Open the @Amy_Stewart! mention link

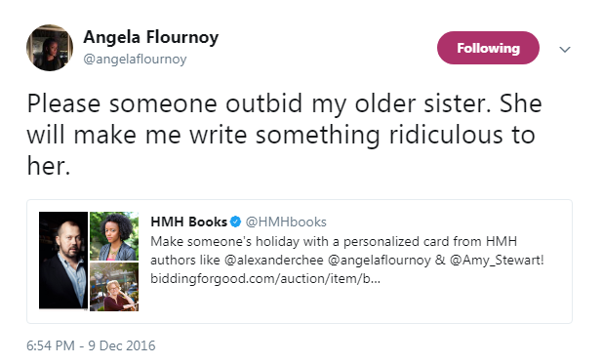[497, 261]
